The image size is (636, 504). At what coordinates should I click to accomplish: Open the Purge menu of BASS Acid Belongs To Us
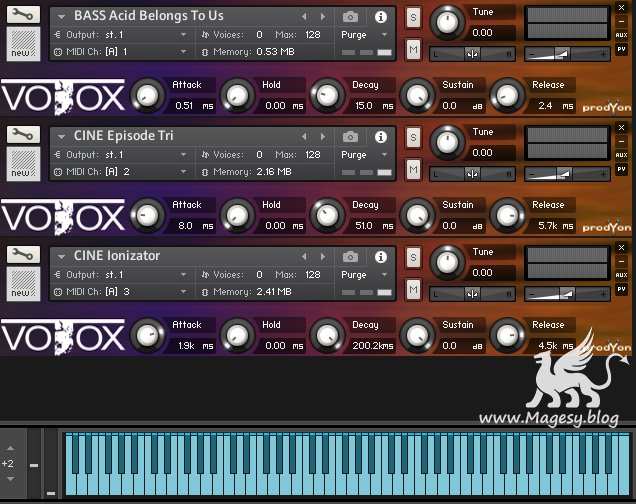click(x=384, y=35)
